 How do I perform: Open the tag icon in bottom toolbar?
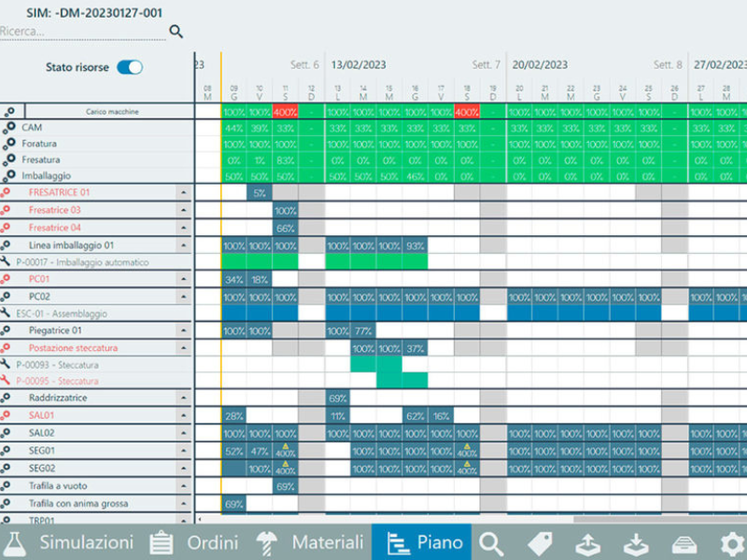(539, 542)
